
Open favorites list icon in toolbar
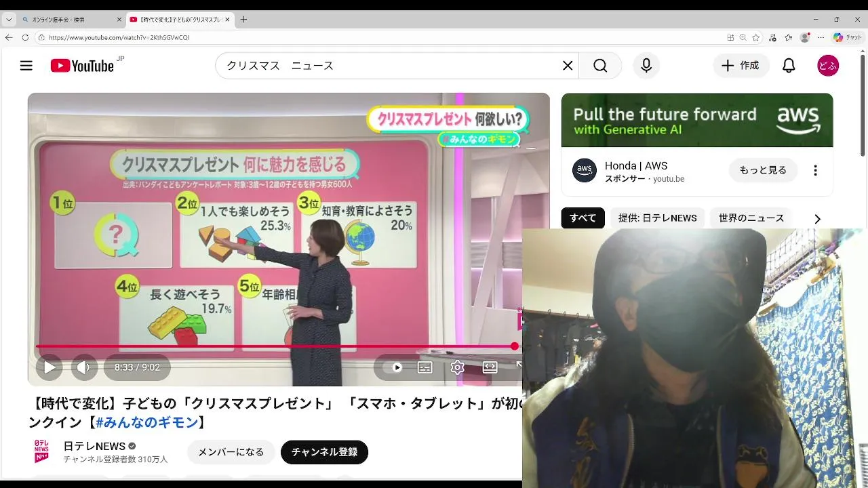[788, 37]
